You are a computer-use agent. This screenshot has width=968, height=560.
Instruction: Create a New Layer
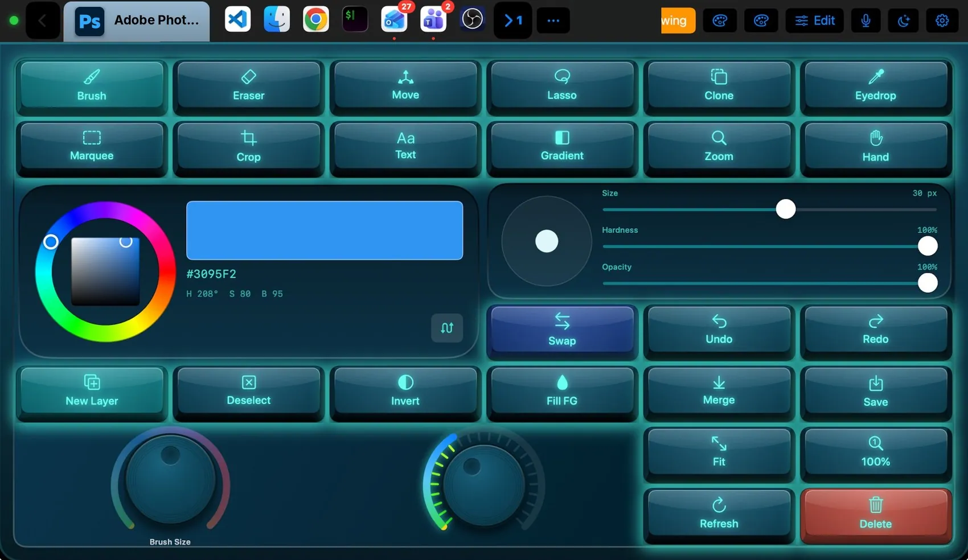point(92,391)
